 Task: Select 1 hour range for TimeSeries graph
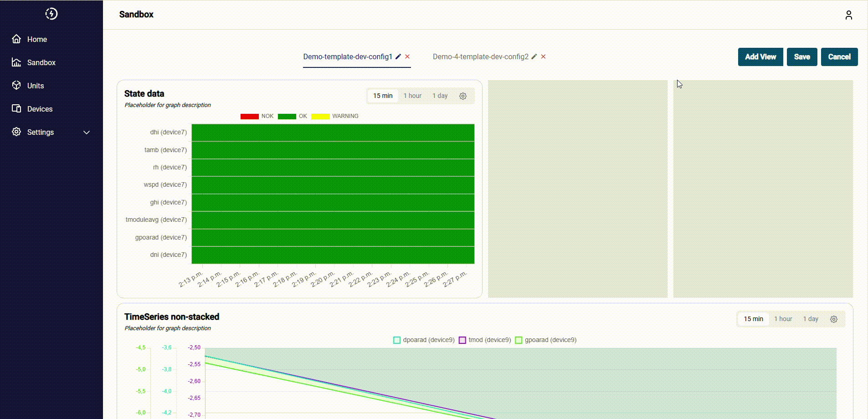click(783, 319)
